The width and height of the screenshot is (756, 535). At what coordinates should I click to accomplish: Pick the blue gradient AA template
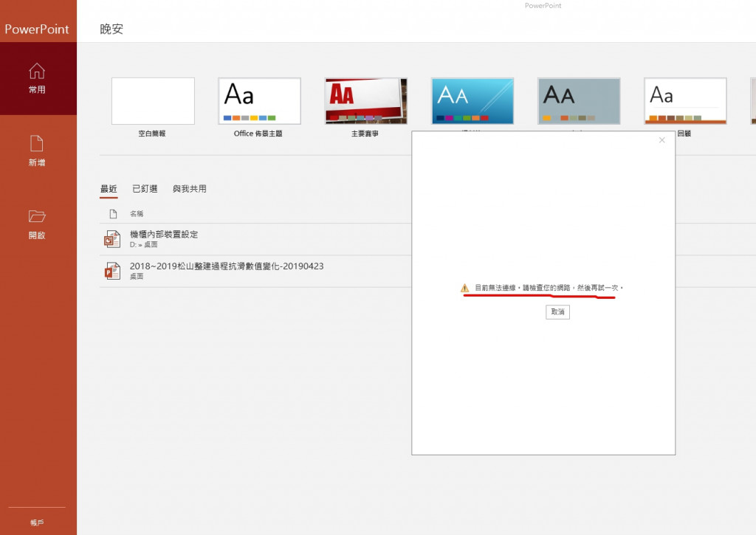coord(472,101)
